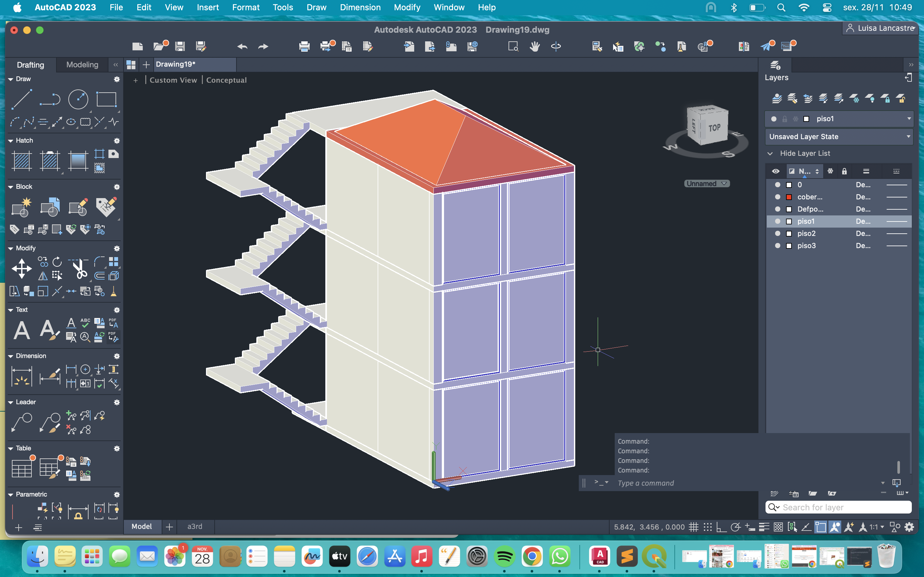
Task: Switch to the Modeling tab
Action: (82, 65)
